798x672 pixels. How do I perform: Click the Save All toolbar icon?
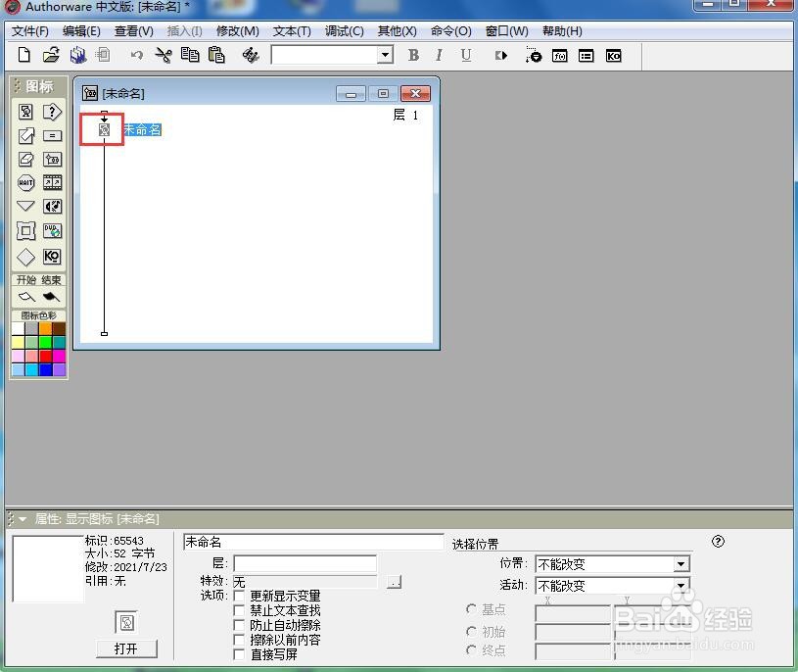[78, 55]
